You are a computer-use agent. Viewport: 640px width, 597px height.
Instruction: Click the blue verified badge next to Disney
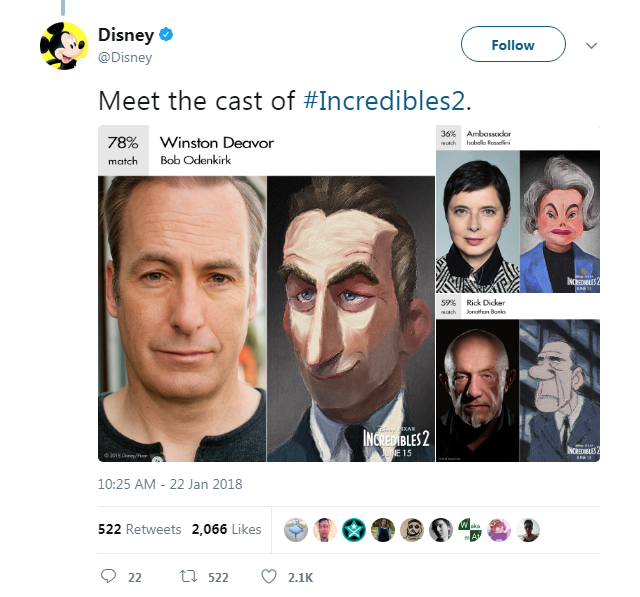(166, 35)
